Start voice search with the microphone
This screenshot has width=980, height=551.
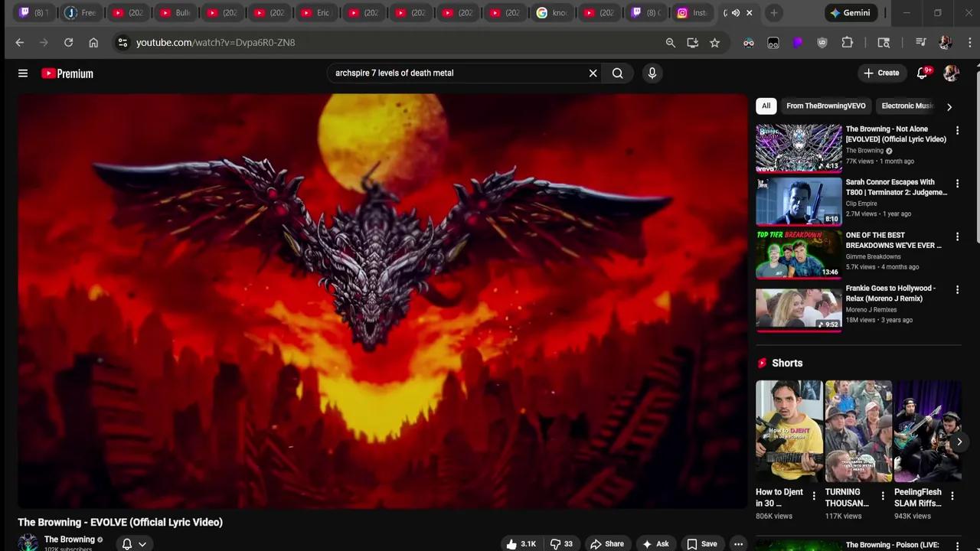652,73
